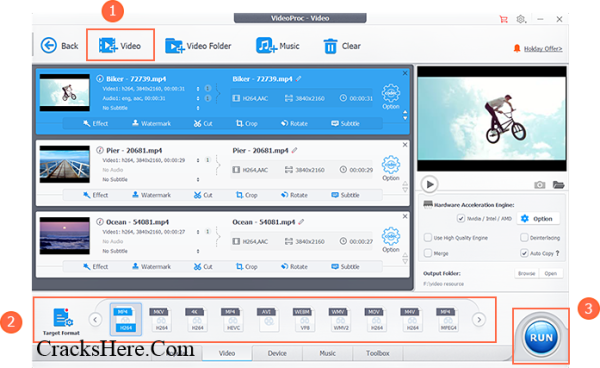
Task: Crop the Ocean video
Action: (x=246, y=267)
